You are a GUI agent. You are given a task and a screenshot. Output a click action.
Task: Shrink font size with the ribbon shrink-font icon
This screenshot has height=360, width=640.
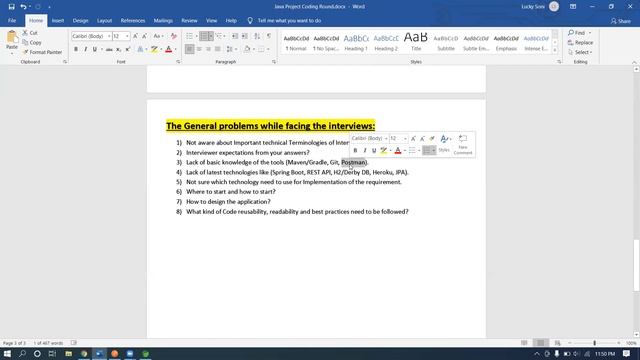144,36
